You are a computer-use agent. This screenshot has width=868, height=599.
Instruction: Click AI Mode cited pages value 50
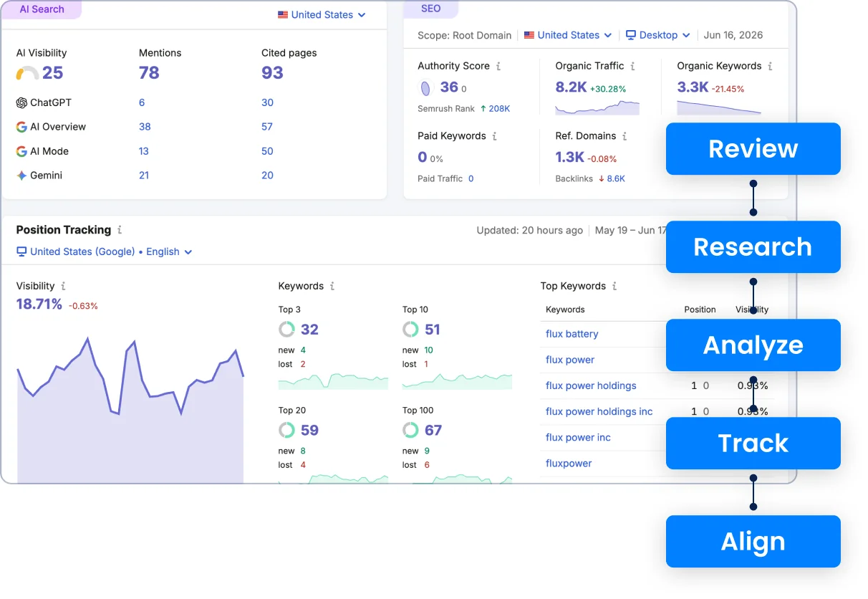point(267,151)
